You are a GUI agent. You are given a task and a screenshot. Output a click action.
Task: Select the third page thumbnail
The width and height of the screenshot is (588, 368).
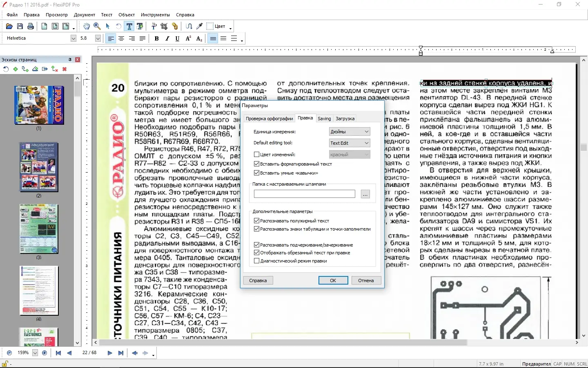tap(38, 229)
